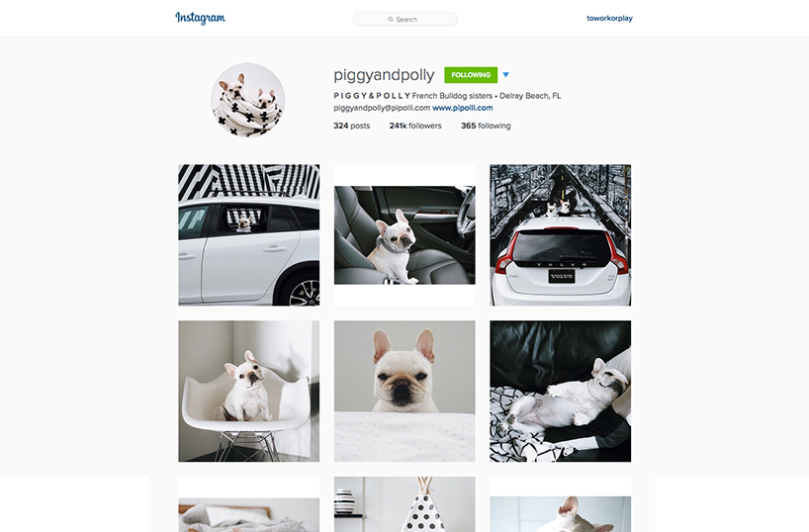The image size is (809, 532).
Task: Open the toworkorplay account link
Action: click(609, 18)
